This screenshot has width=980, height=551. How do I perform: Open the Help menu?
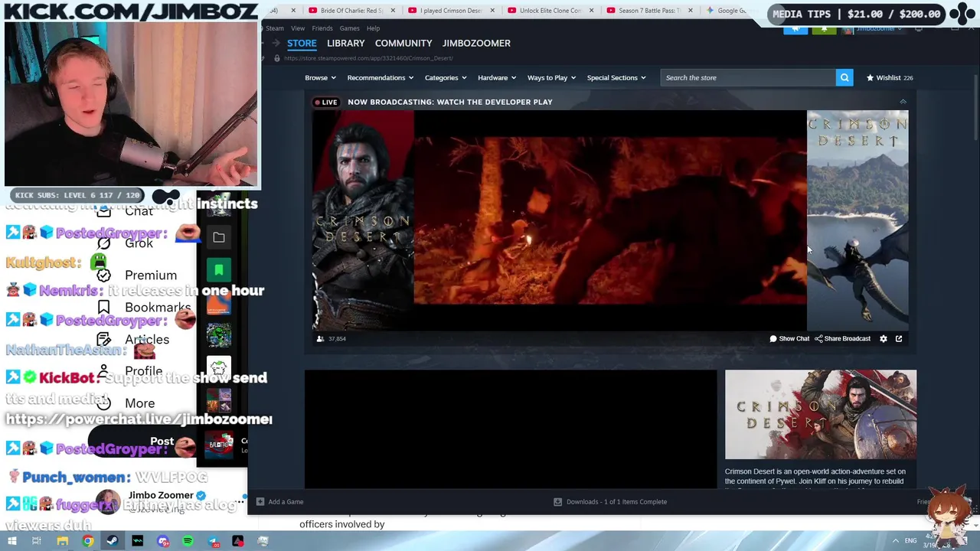point(373,28)
